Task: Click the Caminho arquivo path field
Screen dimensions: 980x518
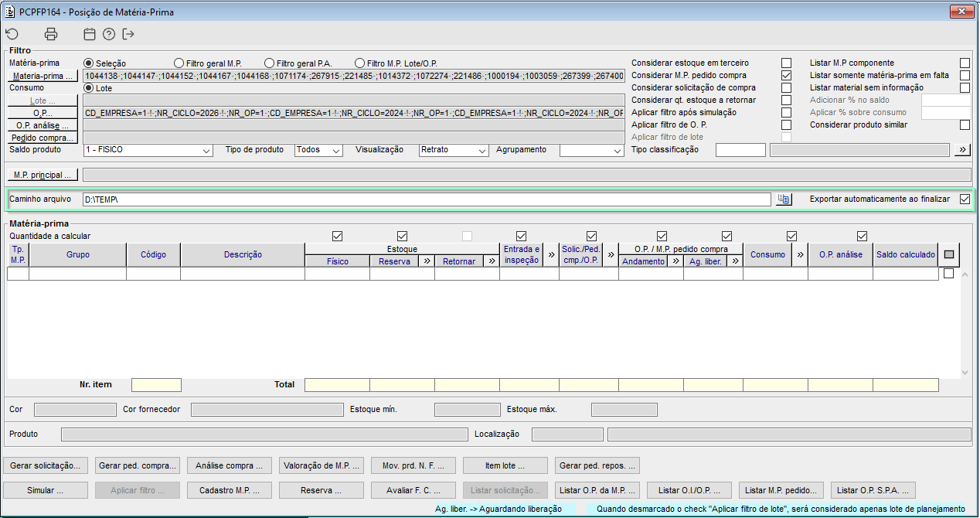Action: pos(427,199)
